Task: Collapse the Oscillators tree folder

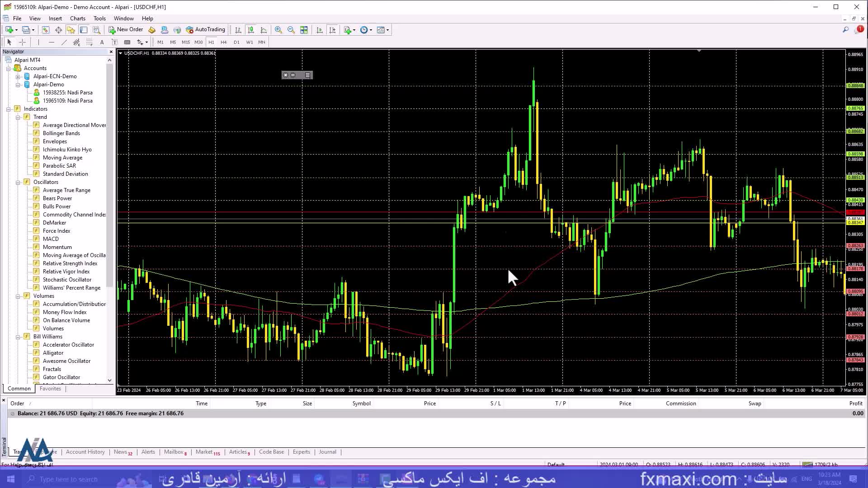Action: 18,182
